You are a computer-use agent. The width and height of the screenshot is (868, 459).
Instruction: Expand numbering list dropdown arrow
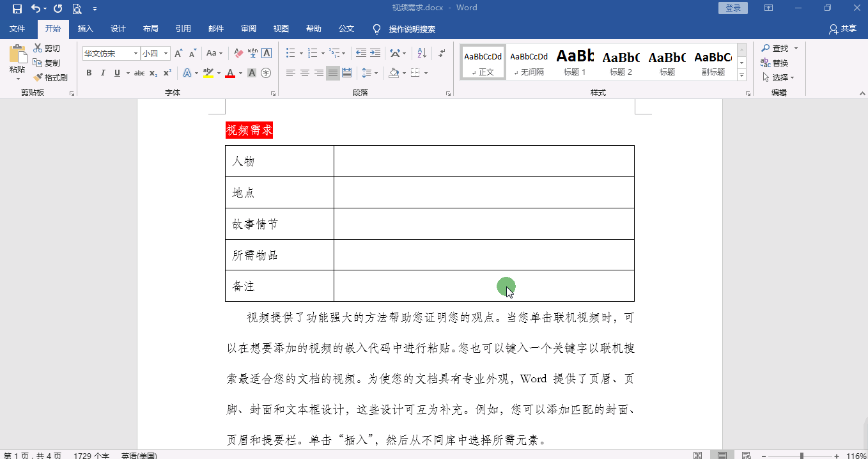(x=323, y=53)
